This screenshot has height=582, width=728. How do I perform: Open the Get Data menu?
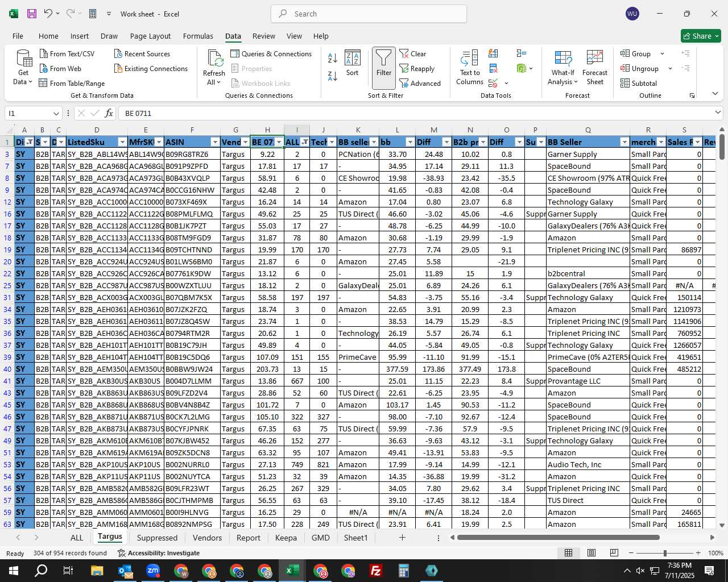23,68
